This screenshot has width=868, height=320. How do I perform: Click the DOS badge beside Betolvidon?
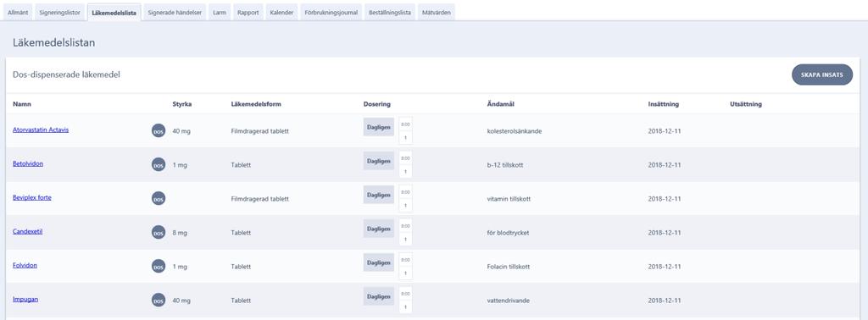pyautogui.click(x=159, y=165)
